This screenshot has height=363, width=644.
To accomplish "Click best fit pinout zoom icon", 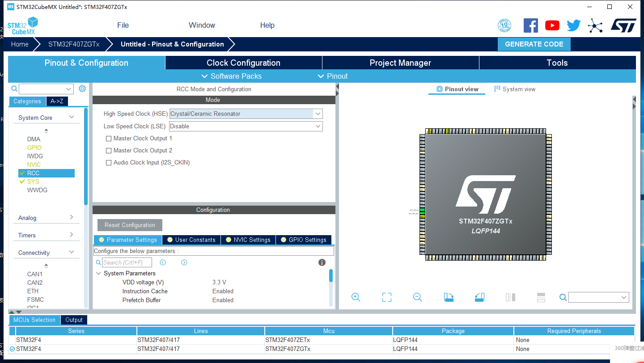I will (x=386, y=297).
